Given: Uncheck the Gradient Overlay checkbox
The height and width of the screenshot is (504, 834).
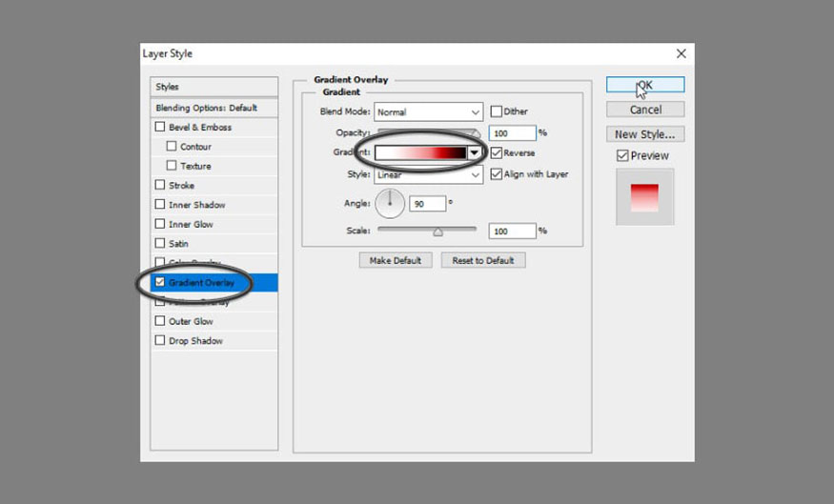Looking at the screenshot, I should (160, 282).
